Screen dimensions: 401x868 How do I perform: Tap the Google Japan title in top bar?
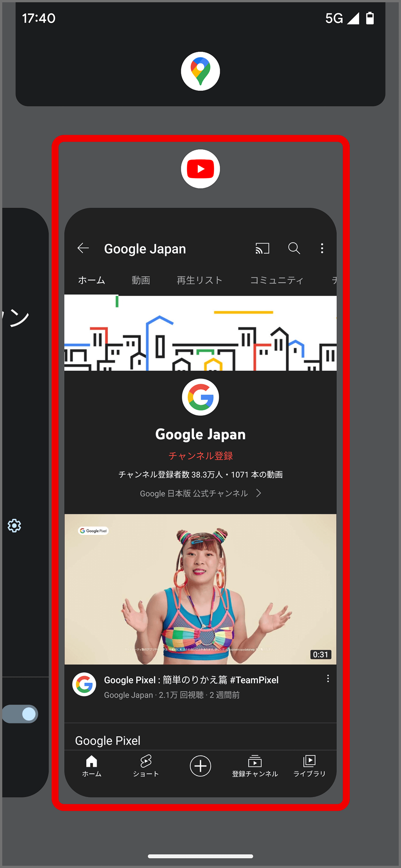point(145,249)
